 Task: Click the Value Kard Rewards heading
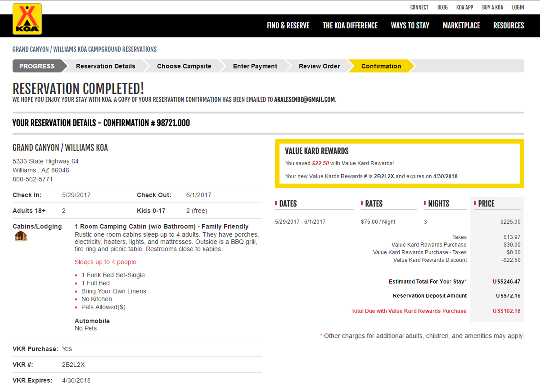click(317, 151)
